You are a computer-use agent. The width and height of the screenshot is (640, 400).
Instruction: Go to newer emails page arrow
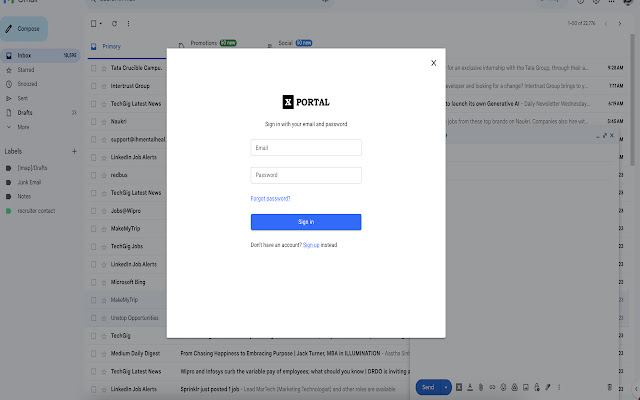coord(606,24)
